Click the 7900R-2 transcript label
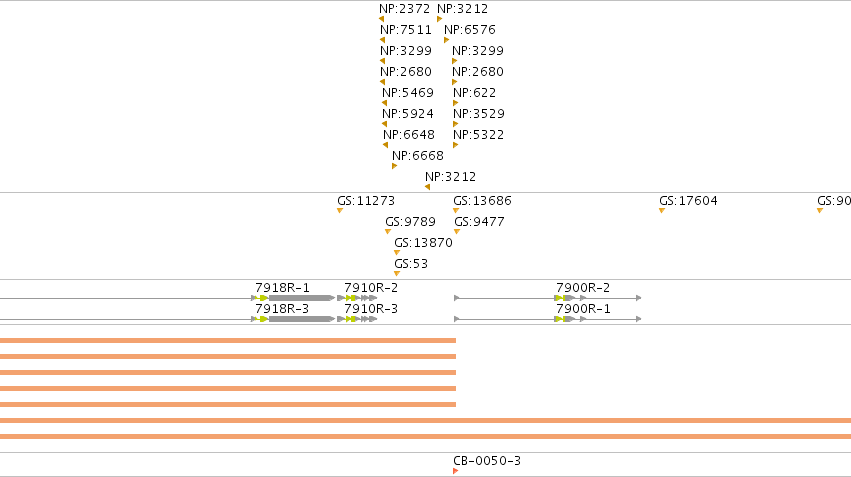 pos(583,288)
